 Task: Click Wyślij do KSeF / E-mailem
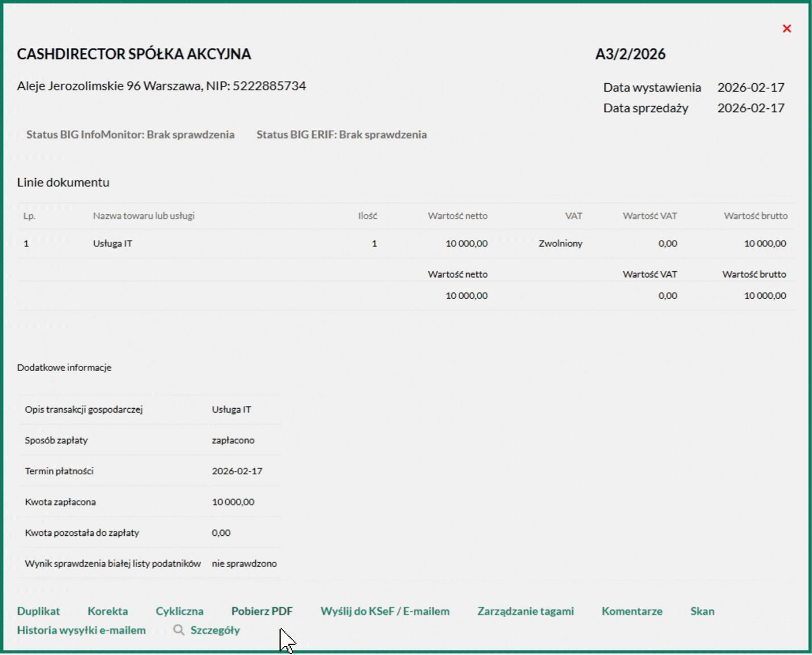[x=385, y=611]
